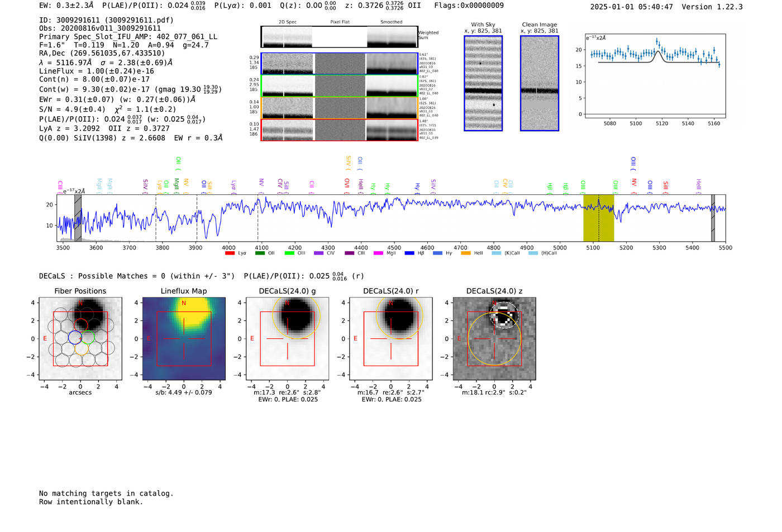
Task: Click the hatched gray band near 3550 Å
Action: 78,218
